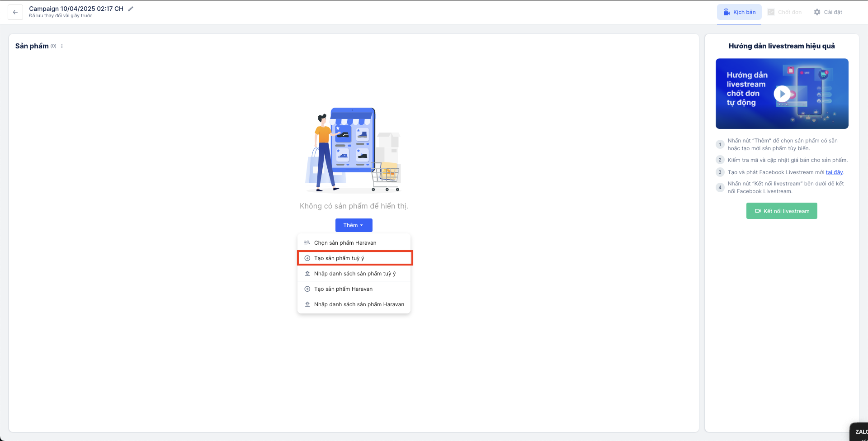
Task: Expand the Thêm dropdown button
Action: [x=354, y=225]
